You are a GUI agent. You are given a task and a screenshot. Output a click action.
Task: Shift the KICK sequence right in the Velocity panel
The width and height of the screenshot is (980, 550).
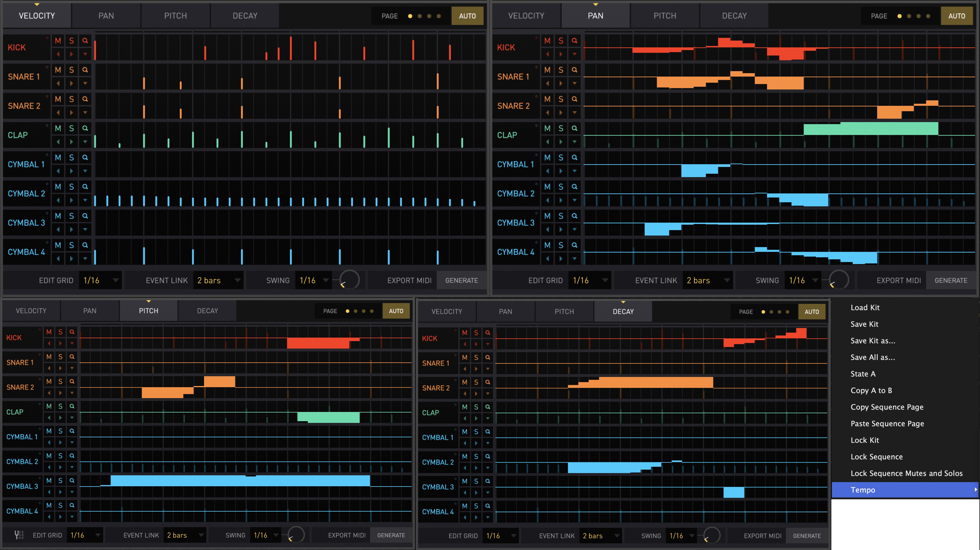pos(71,54)
